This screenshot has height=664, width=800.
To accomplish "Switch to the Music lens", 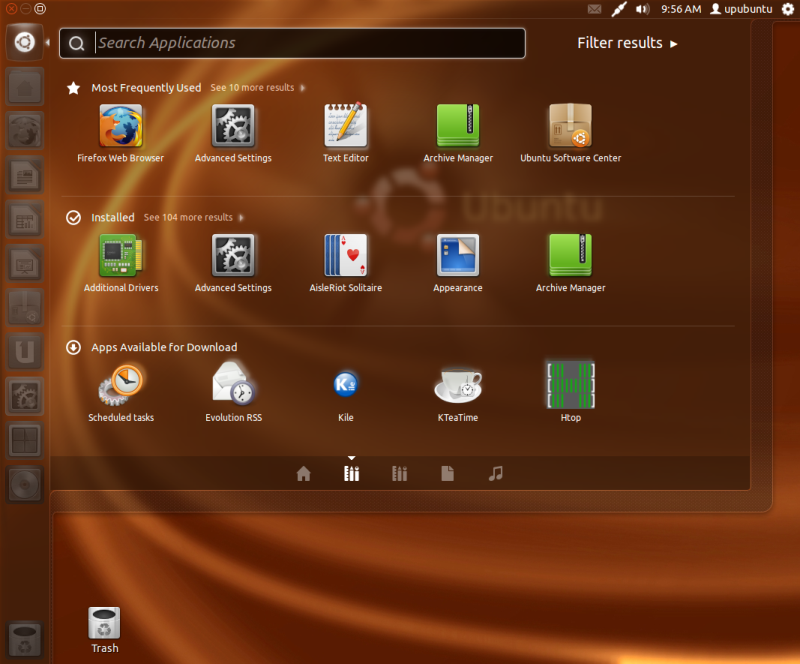I will click(x=495, y=473).
